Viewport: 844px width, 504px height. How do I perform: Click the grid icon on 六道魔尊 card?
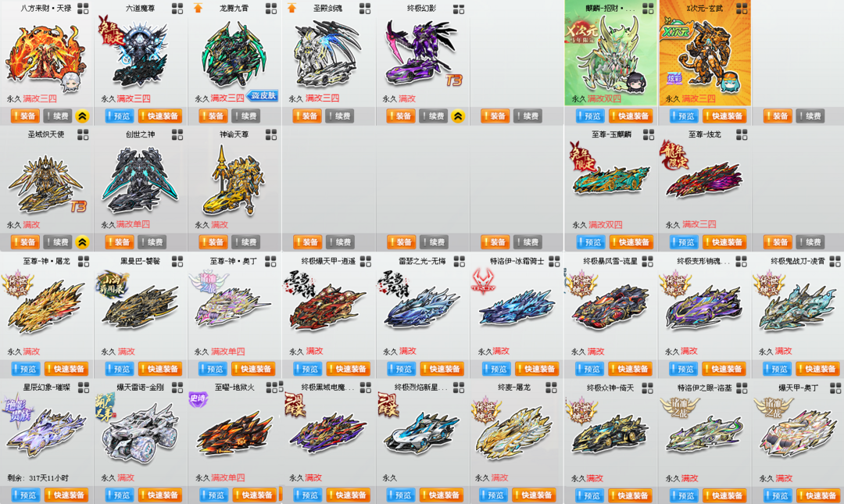[177, 8]
